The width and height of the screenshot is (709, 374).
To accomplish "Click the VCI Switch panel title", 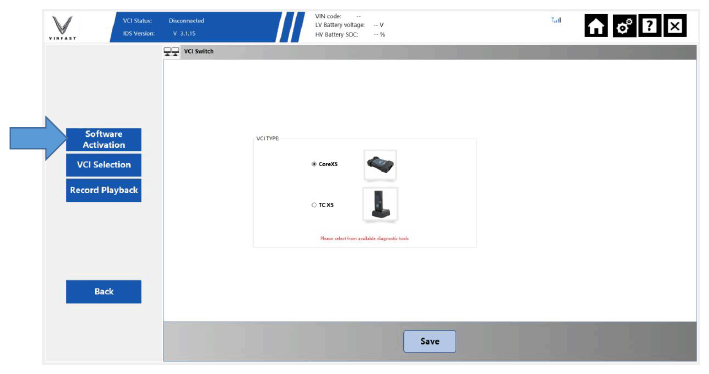I will point(199,51).
